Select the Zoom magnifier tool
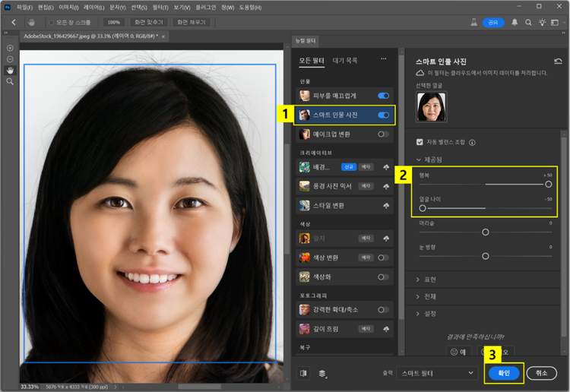This screenshot has height=392, width=570. pyautogui.click(x=11, y=81)
